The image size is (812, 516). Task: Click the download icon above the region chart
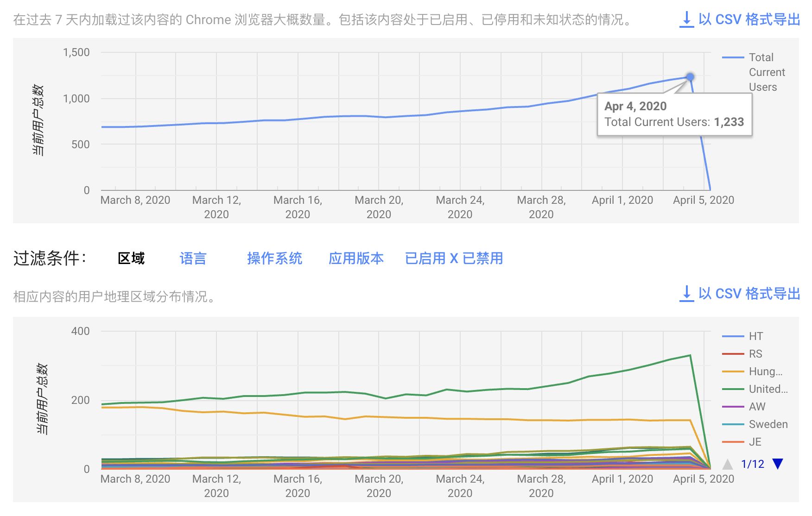(x=686, y=294)
